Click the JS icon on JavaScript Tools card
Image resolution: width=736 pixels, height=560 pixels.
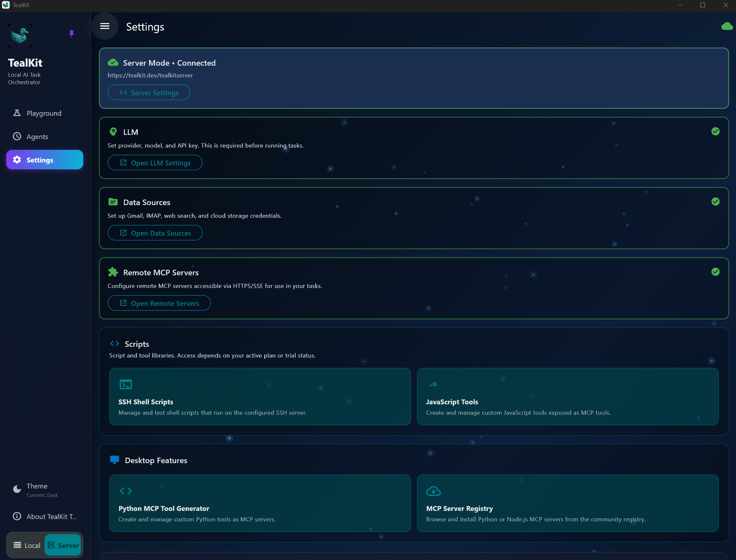pos(433,384)
